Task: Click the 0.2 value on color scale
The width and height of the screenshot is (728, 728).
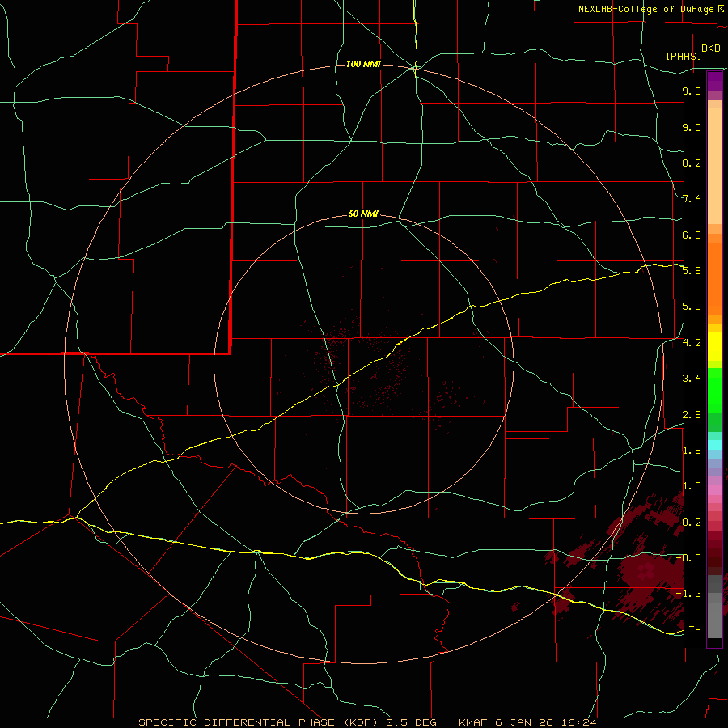Action: 692,523
